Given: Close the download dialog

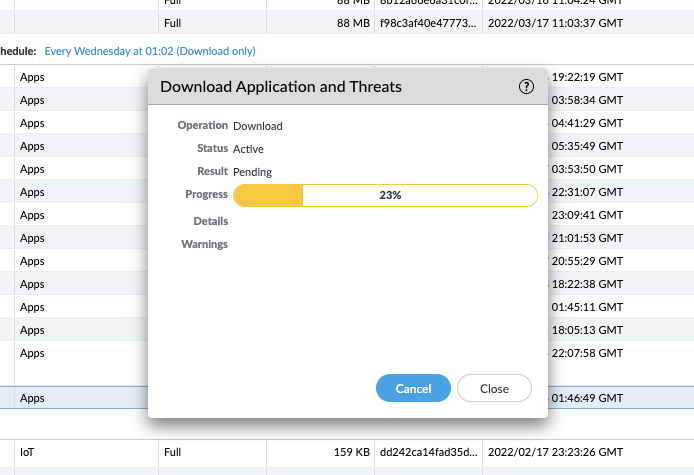Looking at the screenshot, I should pos(494,388).
